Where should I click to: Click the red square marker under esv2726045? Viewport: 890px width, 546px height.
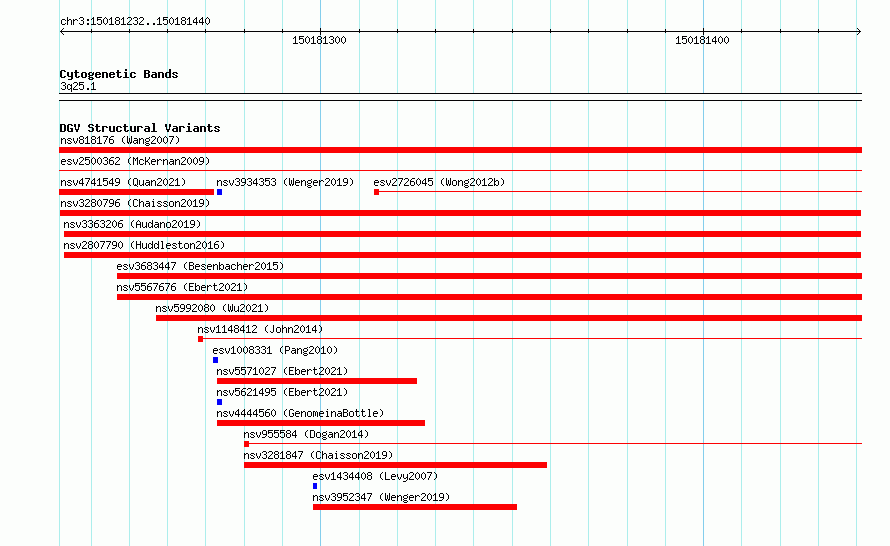[376, 192]
